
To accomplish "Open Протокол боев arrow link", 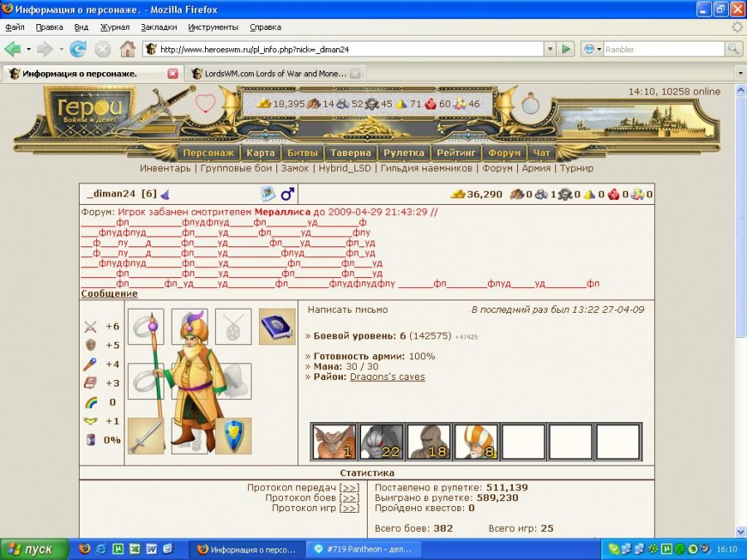I will [349, 498].
